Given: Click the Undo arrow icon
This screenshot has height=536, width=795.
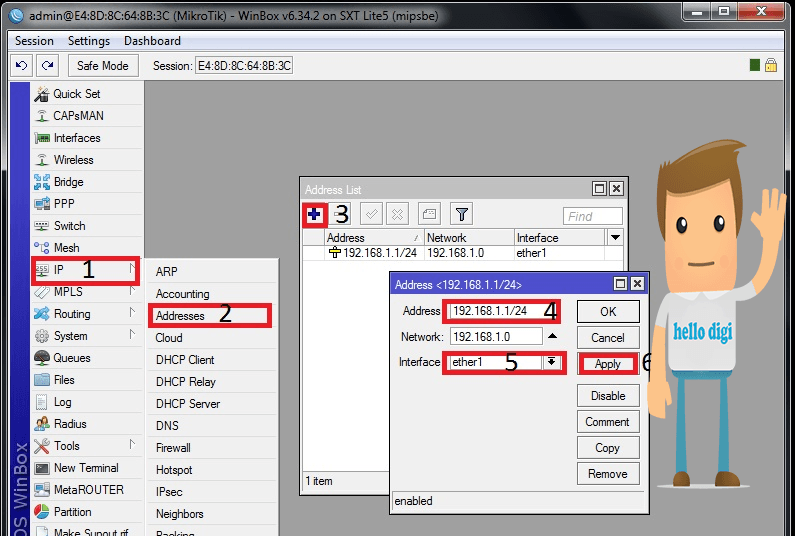Looking at the screenshot, I should tap(21, 65).
